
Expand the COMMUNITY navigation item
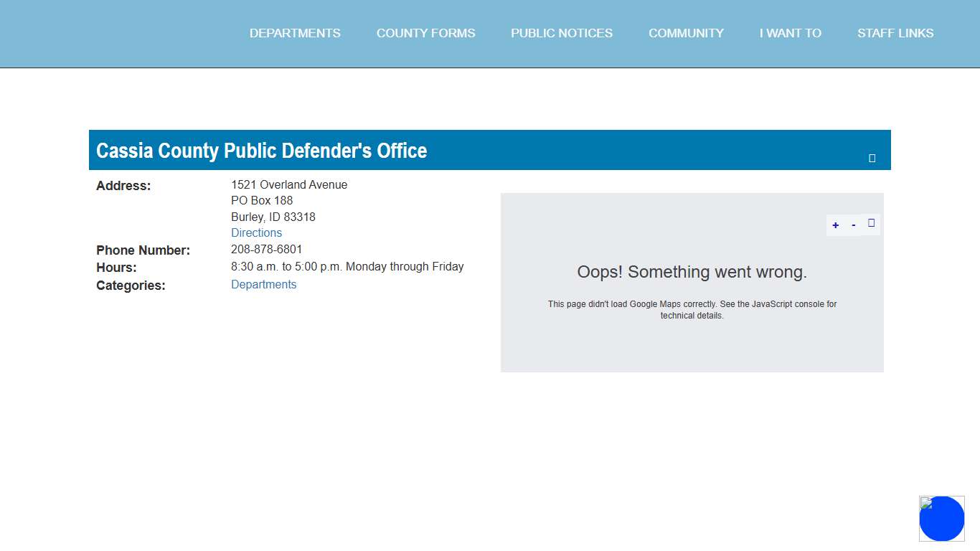click(x=686, y=33)
